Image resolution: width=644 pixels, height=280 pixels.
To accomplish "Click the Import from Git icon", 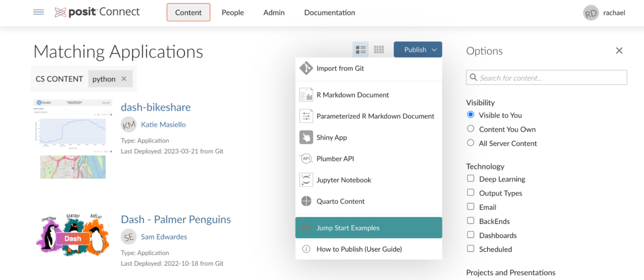I will click(306, 68).
